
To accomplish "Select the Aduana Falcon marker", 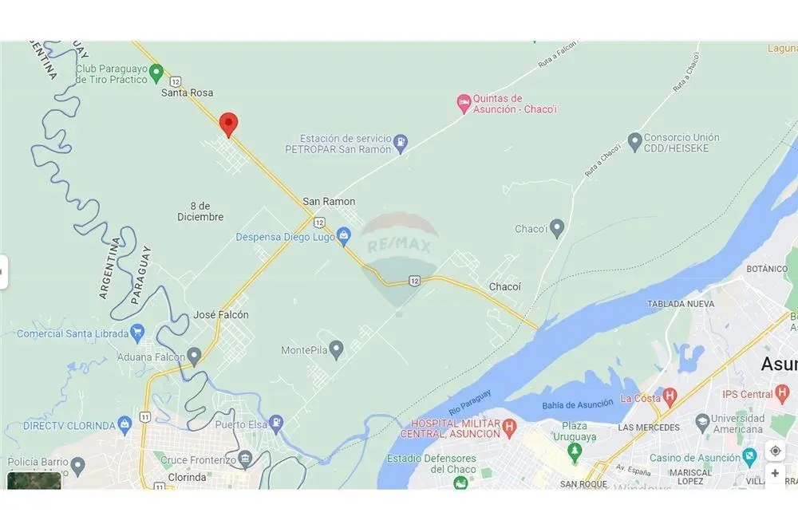I will 194,357.
